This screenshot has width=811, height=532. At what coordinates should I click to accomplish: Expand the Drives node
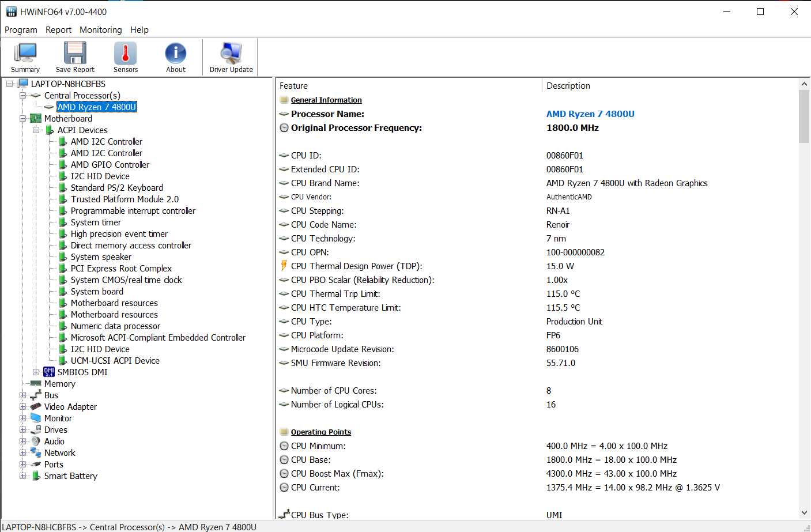coord(22,430)
